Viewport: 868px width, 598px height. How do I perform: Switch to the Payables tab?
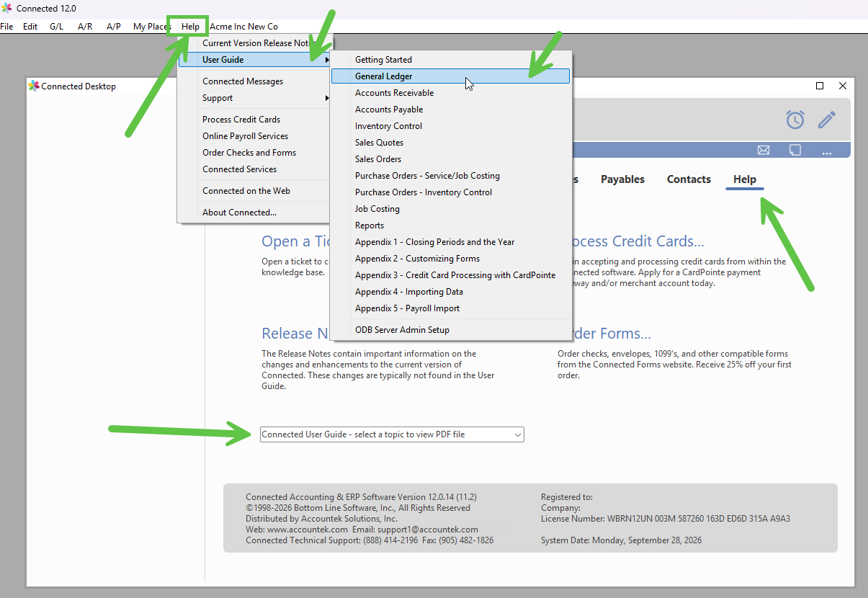click(622, 179)
